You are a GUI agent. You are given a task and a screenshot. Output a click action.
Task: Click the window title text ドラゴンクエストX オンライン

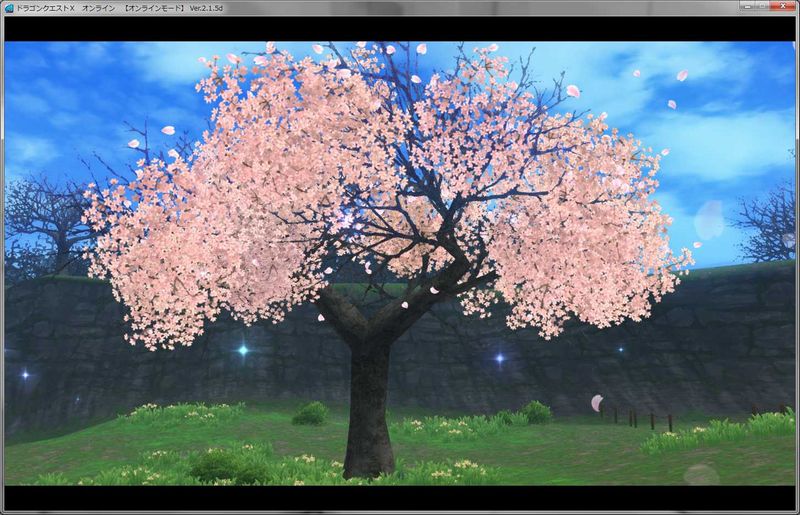[65, 9]
